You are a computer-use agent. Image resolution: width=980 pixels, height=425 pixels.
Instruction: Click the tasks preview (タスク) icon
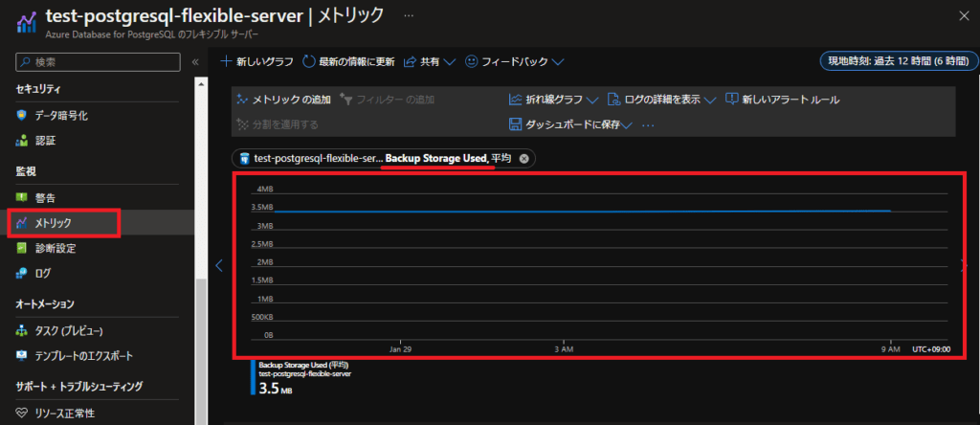(x=22, y=330)
